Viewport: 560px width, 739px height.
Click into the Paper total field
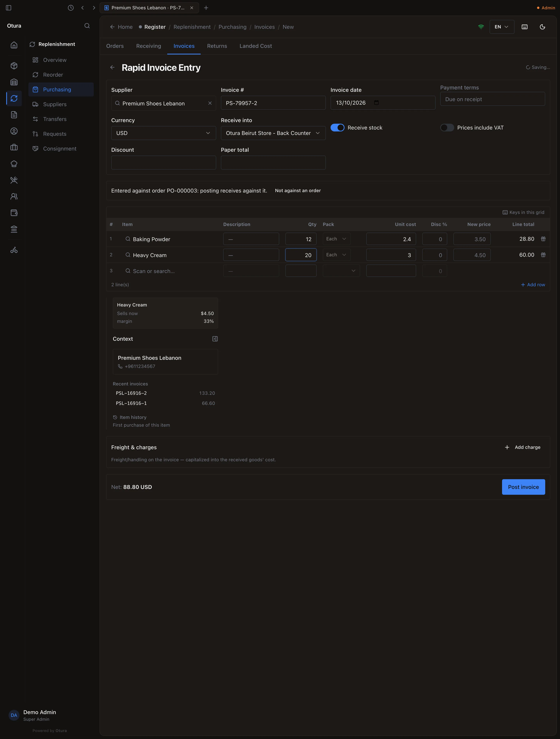pos(273,163)
